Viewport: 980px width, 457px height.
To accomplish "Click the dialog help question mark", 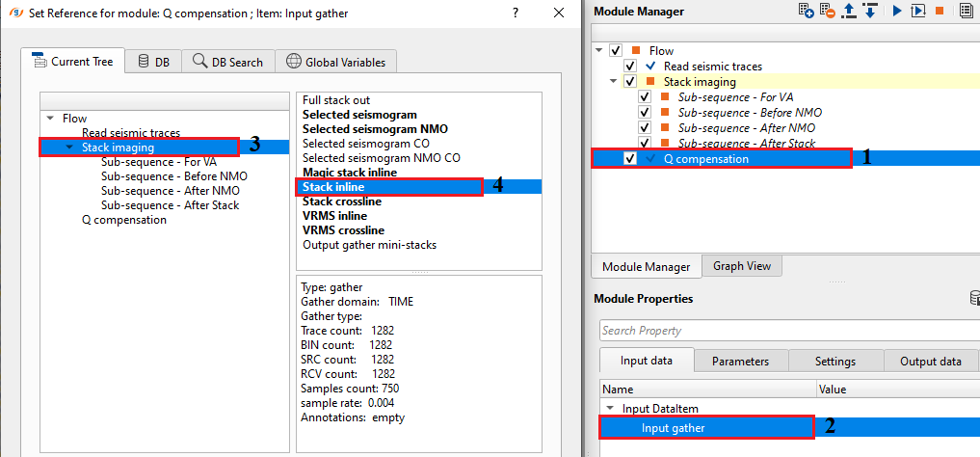I will tap(516, 13).
